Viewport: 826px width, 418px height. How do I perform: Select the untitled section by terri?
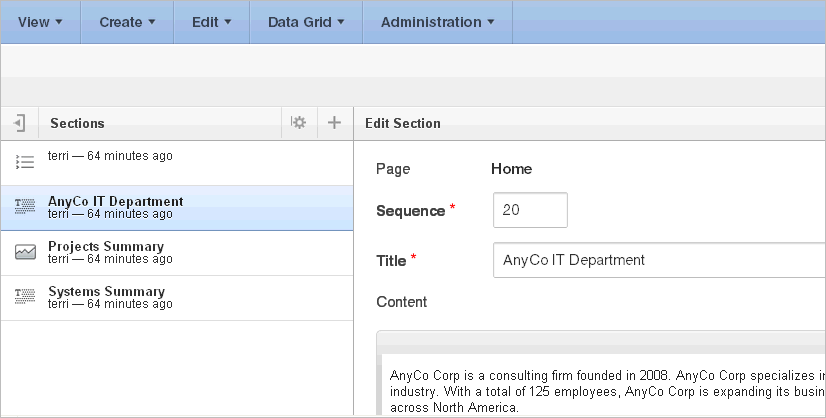[x=110, y=156]
